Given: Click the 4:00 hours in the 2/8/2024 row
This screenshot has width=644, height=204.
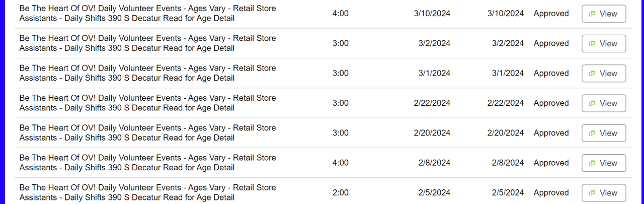Looking at the screenshot, I should point(341,163).
